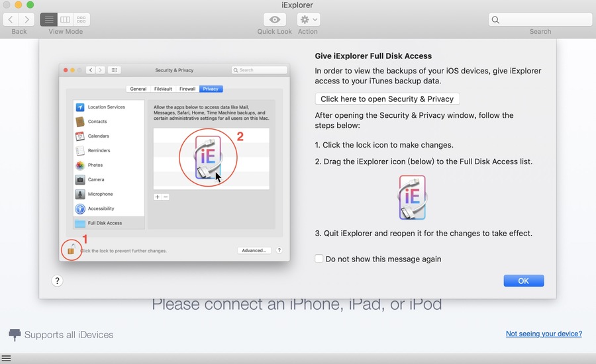Viewport: 596px width, 364px height.
Task: Click the green zoom window button
Action: click(x=30, y=5)
